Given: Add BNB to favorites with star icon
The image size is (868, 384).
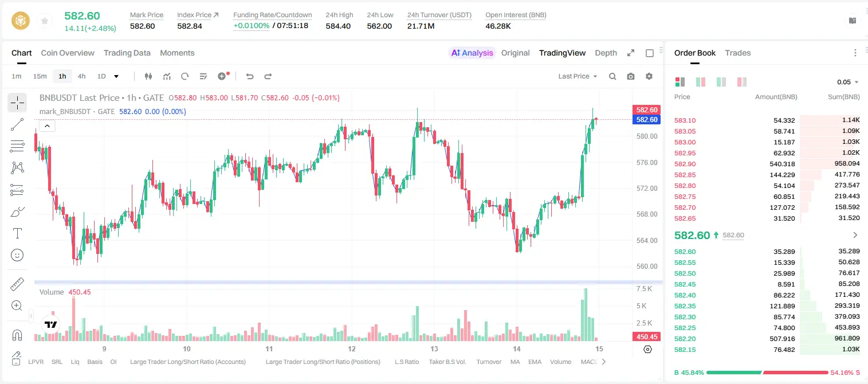Looking at the screenshot, I should tap(44, 21).
